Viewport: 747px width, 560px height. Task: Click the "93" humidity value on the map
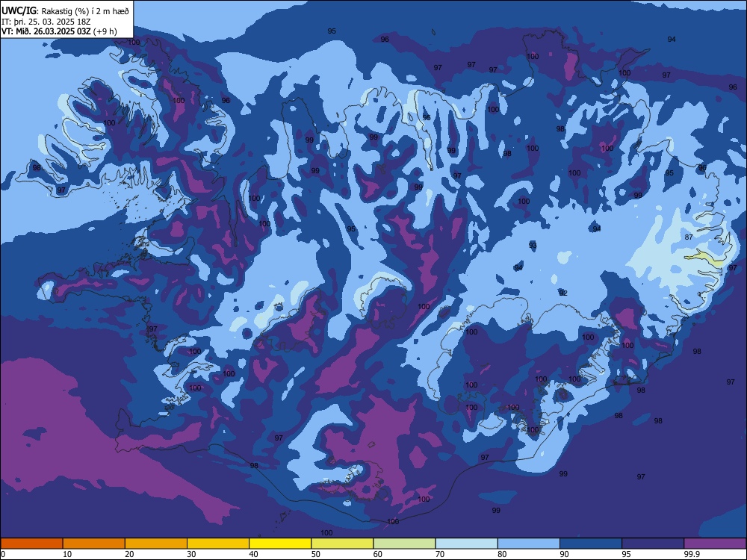tap(533, 245)
